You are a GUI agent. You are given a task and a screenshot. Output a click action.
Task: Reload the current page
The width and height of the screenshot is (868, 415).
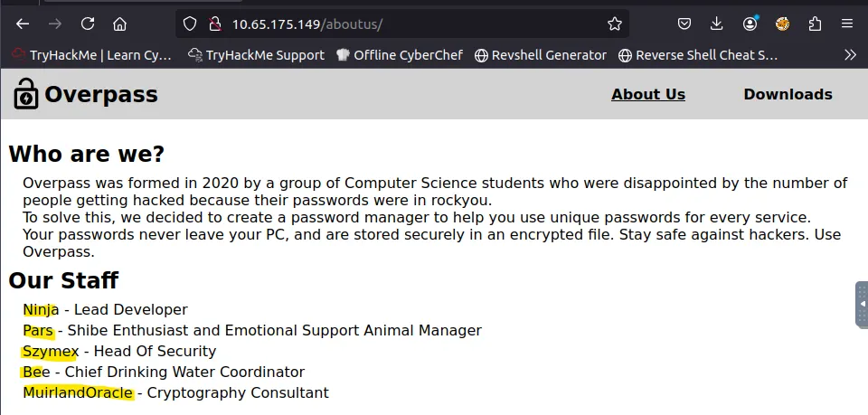88,24
